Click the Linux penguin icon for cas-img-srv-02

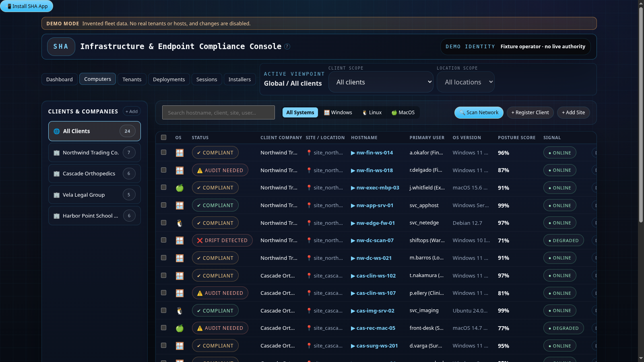tap(180, 311)
